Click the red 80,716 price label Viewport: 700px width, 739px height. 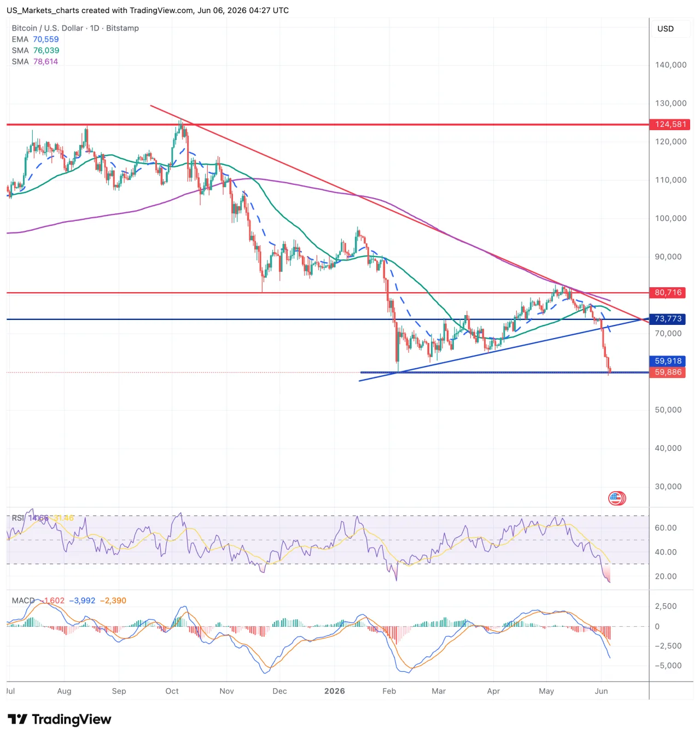668,293
